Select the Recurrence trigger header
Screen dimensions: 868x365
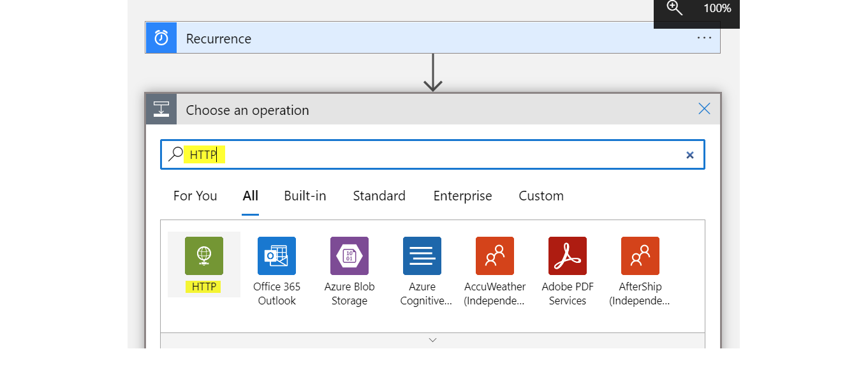434,38
